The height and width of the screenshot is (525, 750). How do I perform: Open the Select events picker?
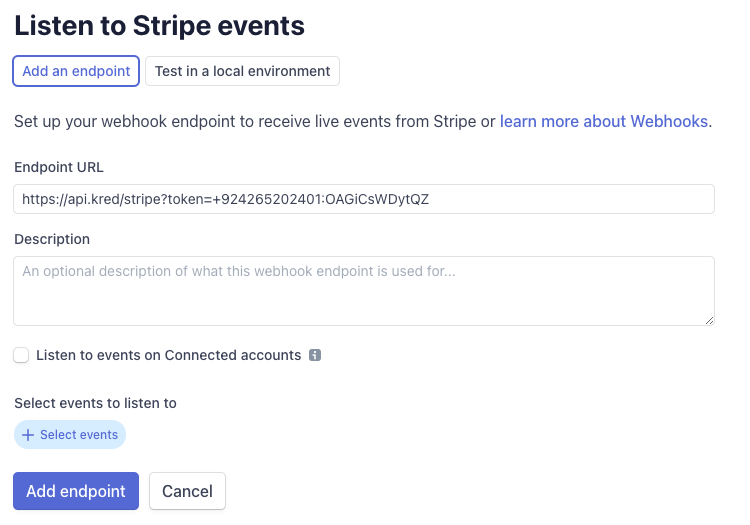[x=70, y=435]
